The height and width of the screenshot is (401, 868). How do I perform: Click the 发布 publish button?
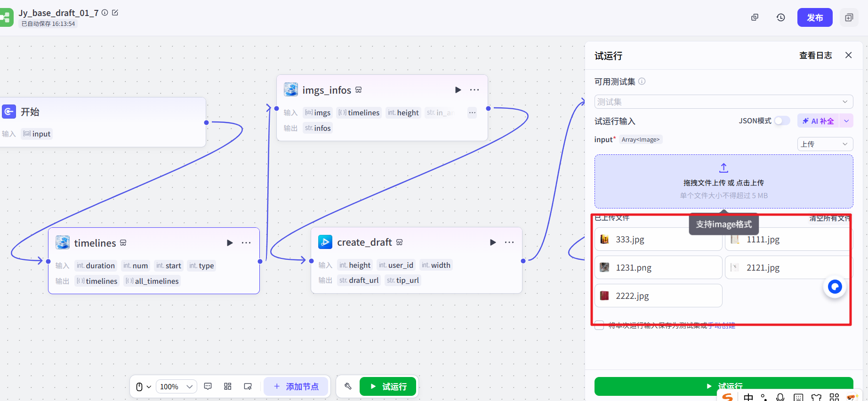814,17
